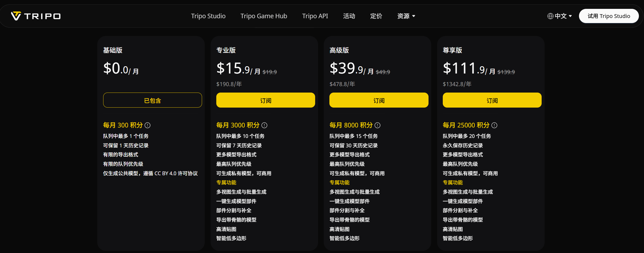Click the 高级版 plan title
Screen dimensions: 644x253
(x=339, y=50)
